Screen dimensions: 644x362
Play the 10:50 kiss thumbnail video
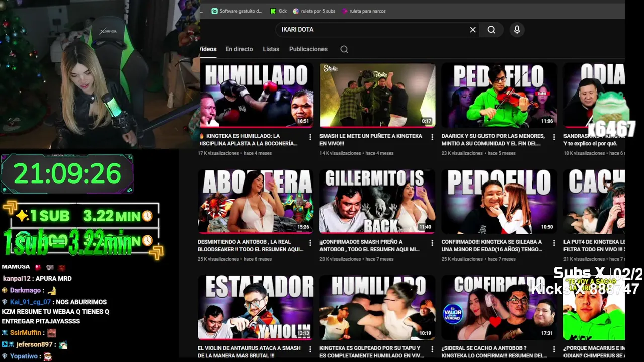(499, 201)
